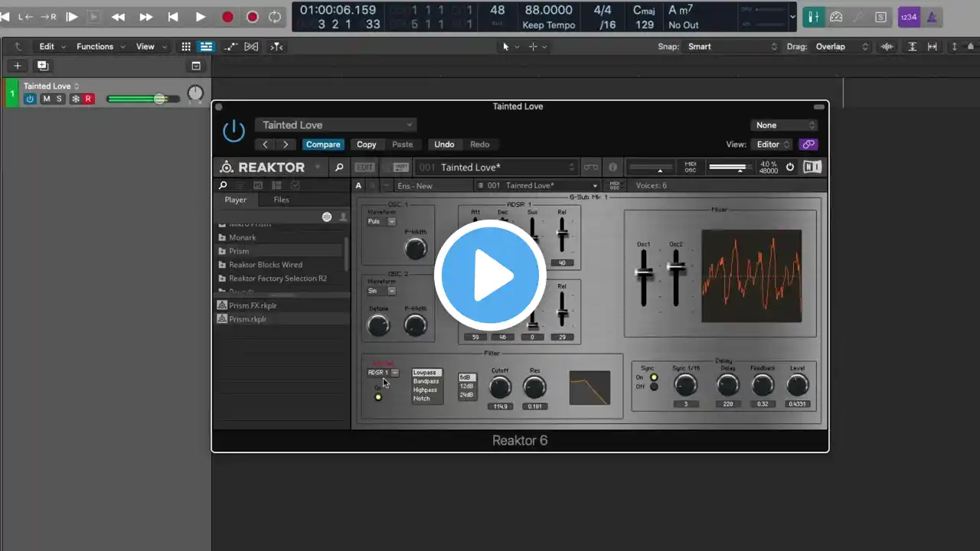Screen dimensions: 980x551
Task: Open the pointer tool menu
Action: (509, 47)
